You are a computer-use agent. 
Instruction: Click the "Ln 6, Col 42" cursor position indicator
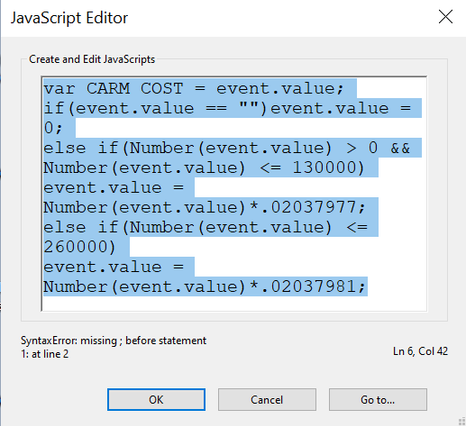point(420,351)
